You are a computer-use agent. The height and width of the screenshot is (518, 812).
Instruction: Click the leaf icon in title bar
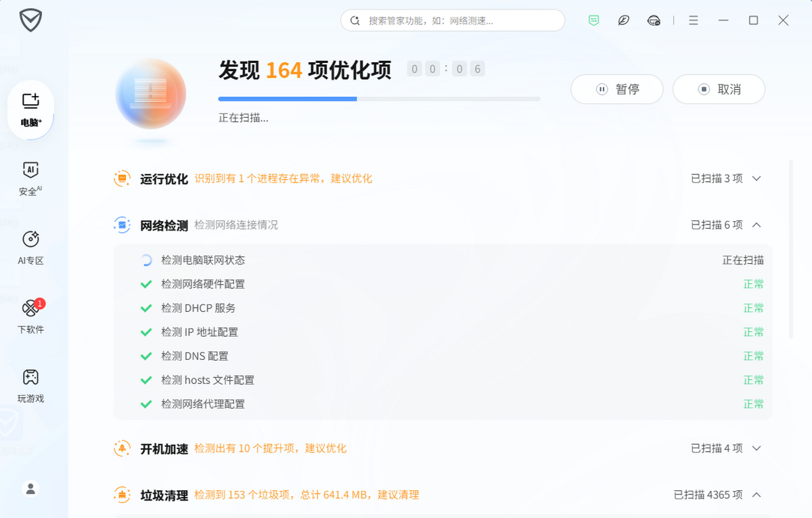623,20
